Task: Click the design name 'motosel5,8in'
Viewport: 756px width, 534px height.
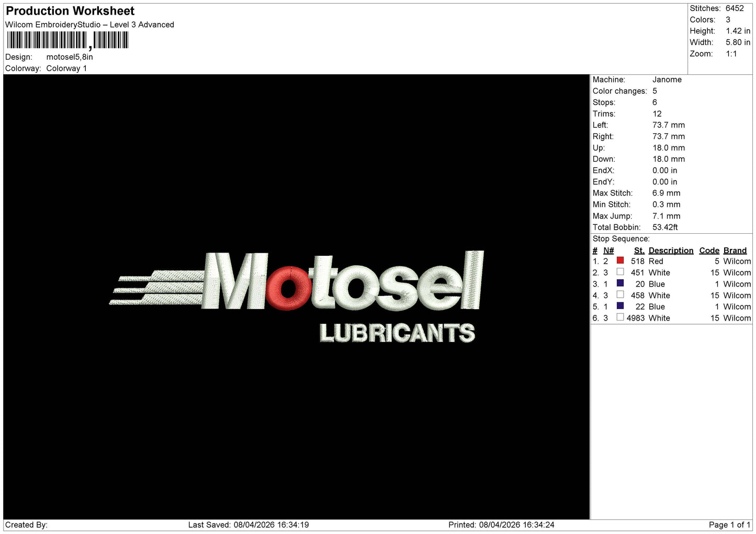Action: 70,57
